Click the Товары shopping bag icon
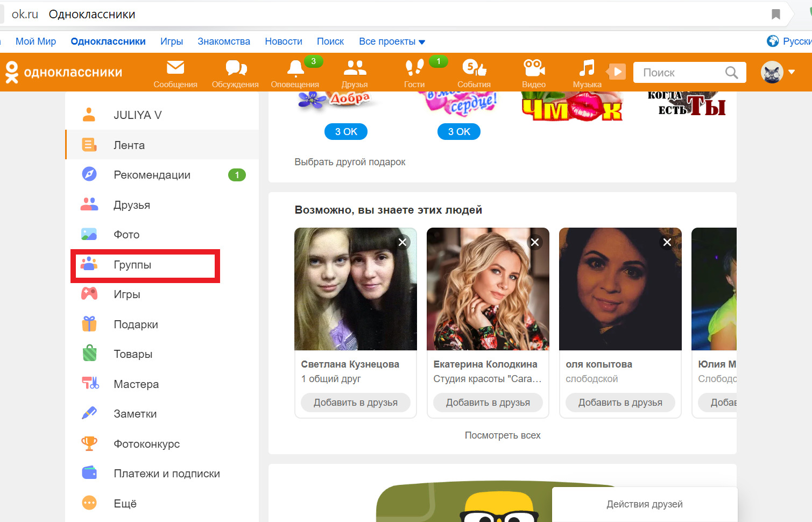 coord(89,354)
